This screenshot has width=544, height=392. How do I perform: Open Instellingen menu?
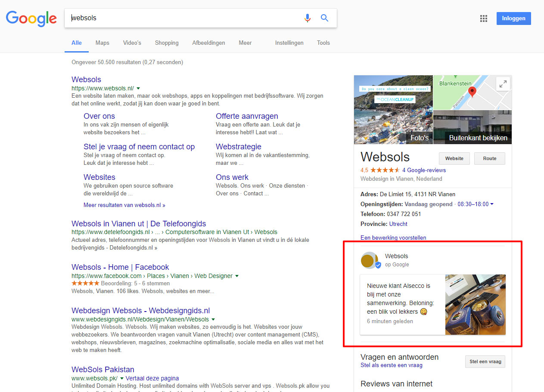[289, 43]
